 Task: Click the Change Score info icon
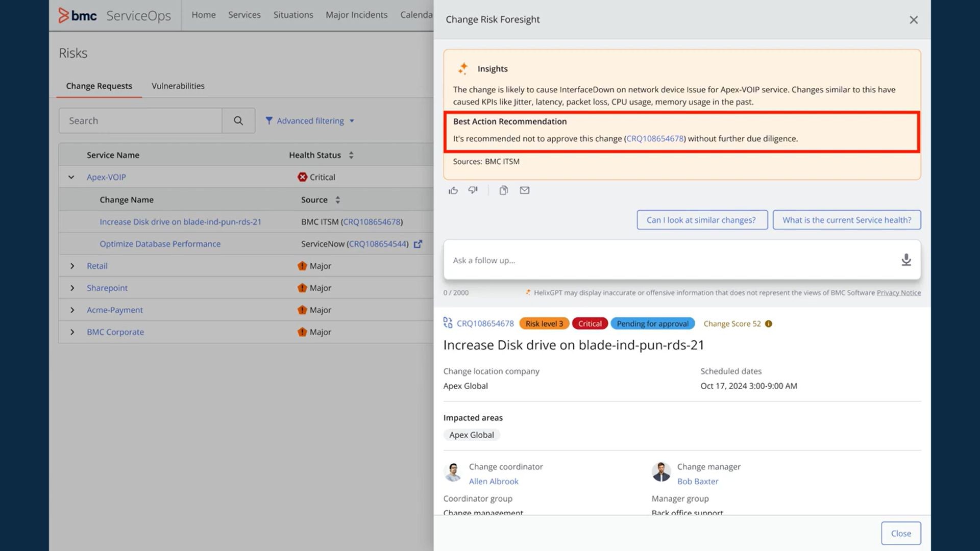point(769,323)
